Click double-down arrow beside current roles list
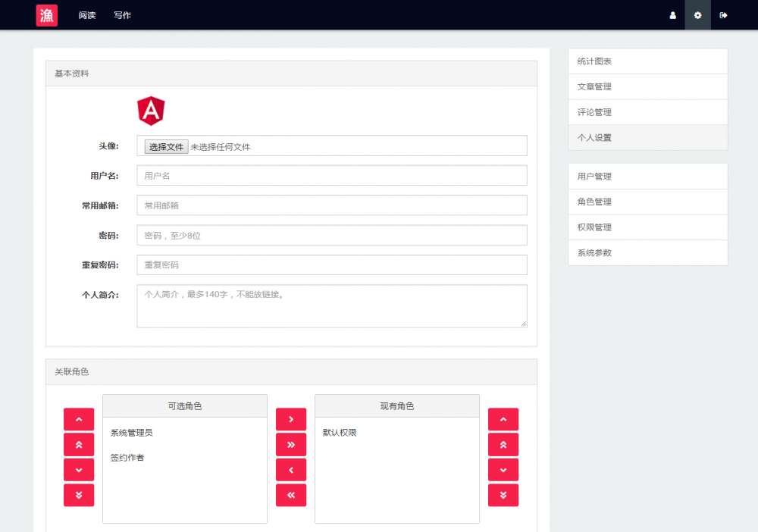This screenshot has width=758, height=532. (503, 495)
